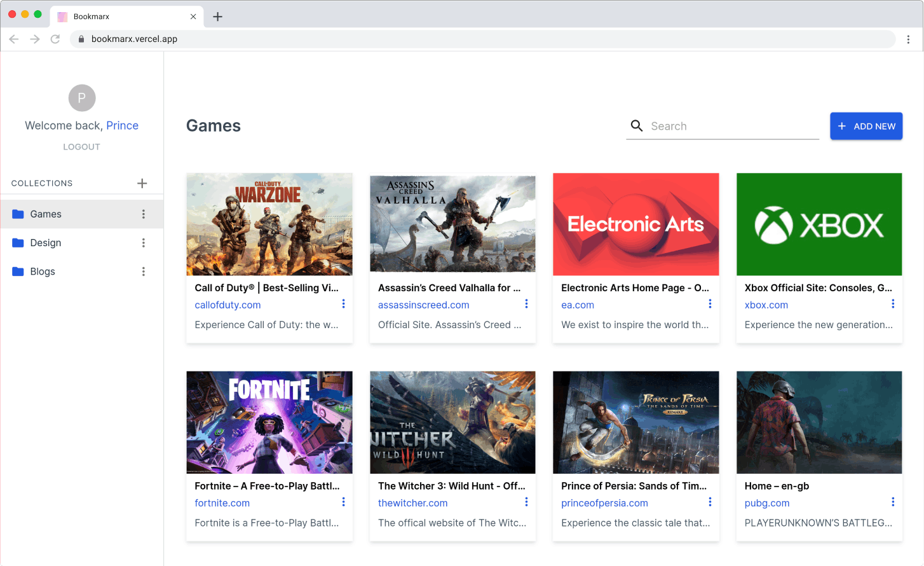Screen dimensions: 924x566
Task: Open the three-dot menu for Blogs collection
Action: pos(144,272)
